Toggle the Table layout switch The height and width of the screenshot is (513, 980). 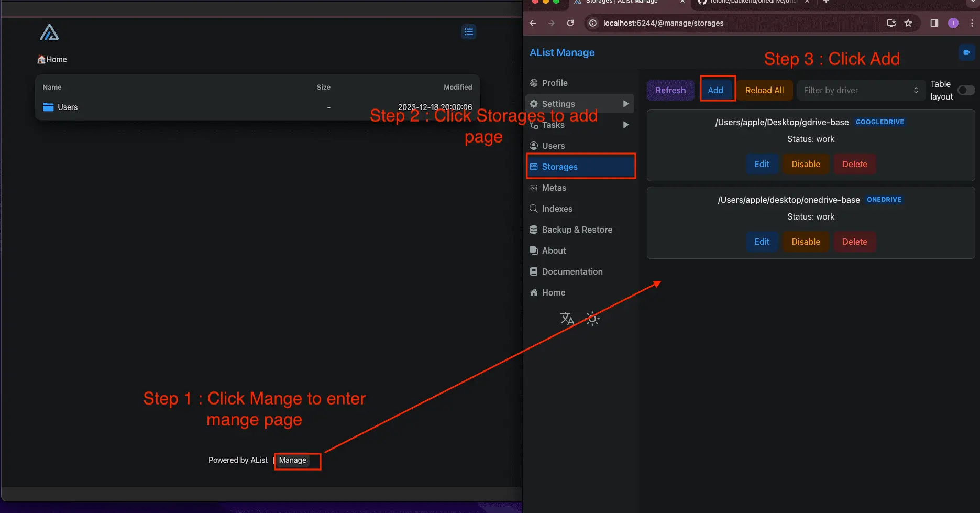coord(966,90)
